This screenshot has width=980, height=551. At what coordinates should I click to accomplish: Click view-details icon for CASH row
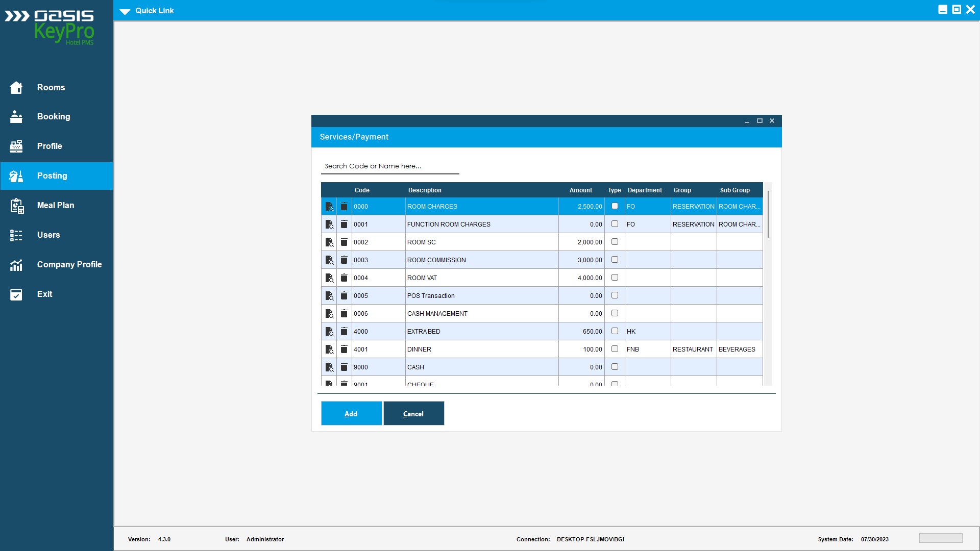(x=329, y=367)
